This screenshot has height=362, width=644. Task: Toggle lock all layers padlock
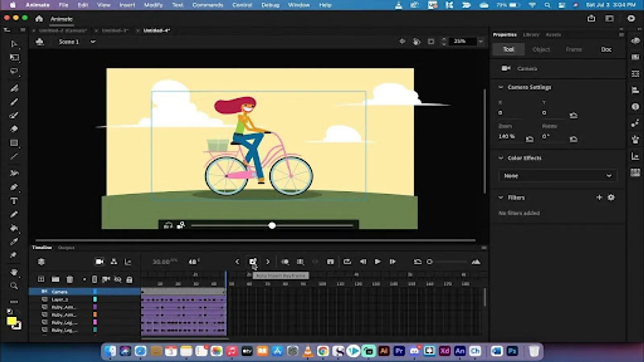click(129, 279)
